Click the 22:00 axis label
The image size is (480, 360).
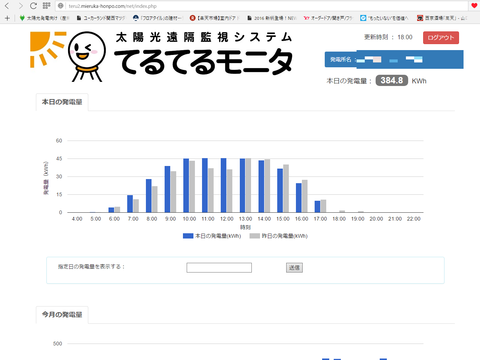414,219
